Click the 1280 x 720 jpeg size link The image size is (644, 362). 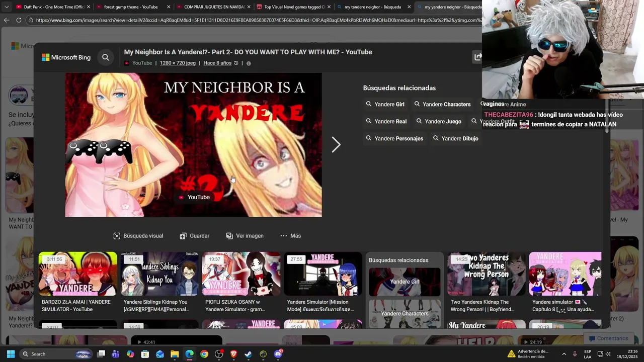tap(178, 63)
